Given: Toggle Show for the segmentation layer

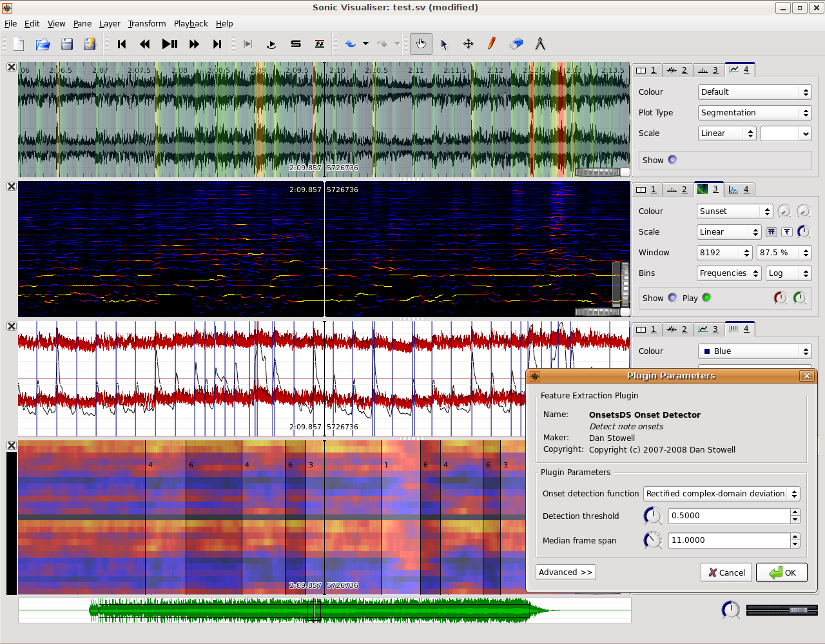Looking at the screenshot, I should point(672,160).
